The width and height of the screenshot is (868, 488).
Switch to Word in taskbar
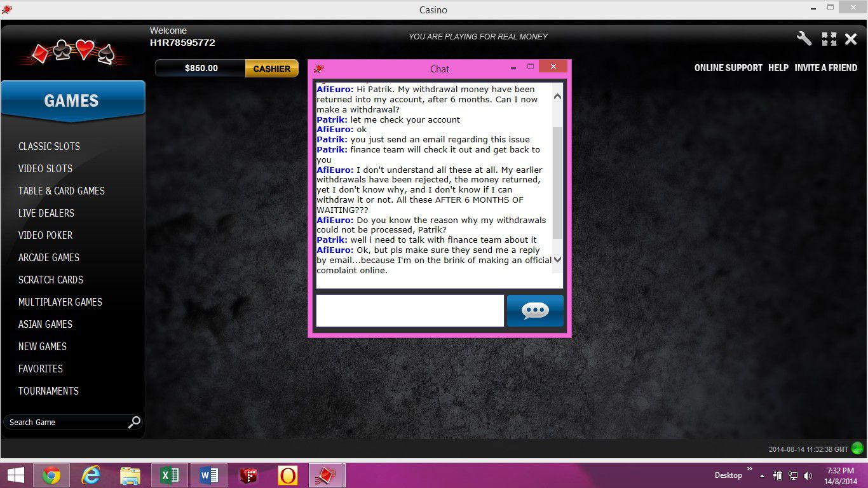[x=209, y=475]
